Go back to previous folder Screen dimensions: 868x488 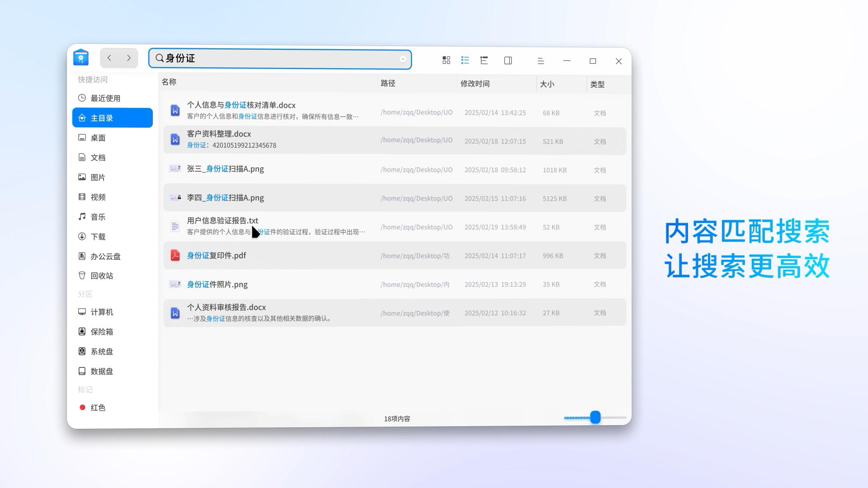pyautogui.click(x=109, y=58)
